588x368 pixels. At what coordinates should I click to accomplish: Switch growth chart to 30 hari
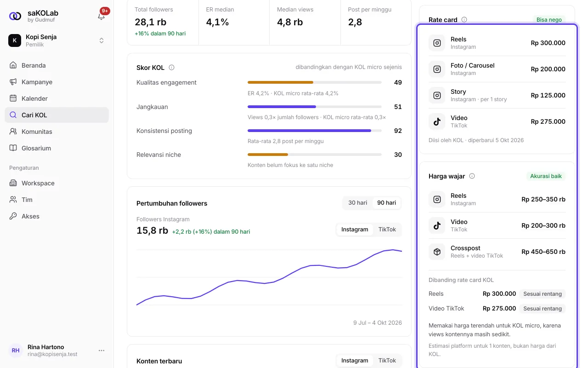(x=357, y=203)
